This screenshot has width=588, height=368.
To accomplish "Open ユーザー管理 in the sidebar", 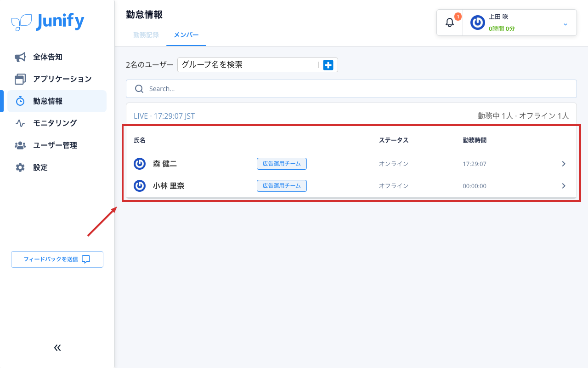I will (57, 145).
